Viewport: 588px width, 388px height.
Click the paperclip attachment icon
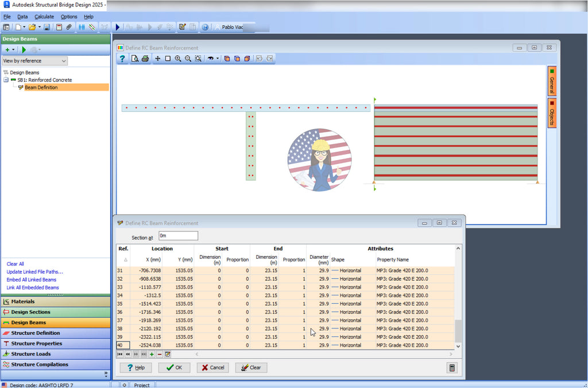pyautogui.click(x=69, y=26)
